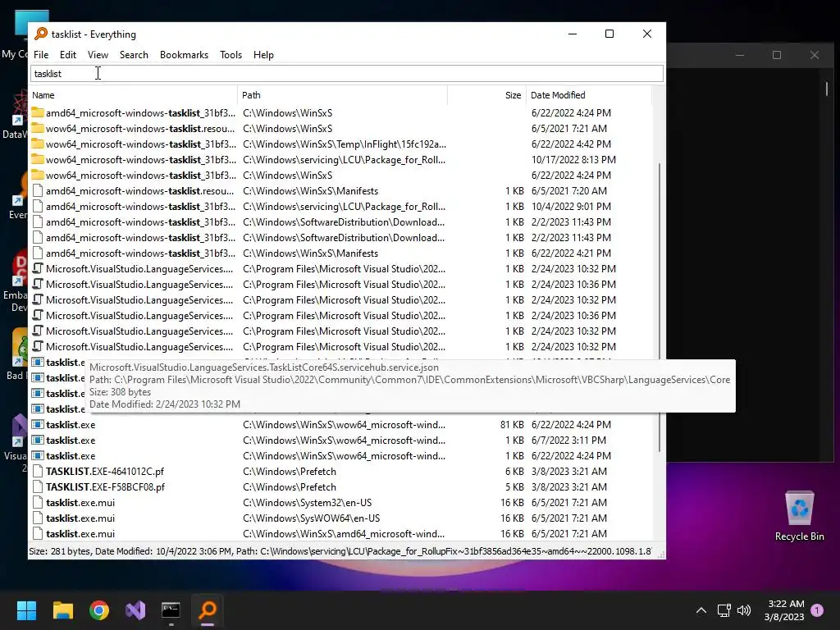Image resolution: width=840 pixels, height=630 pixels.
Task: Show hidden system tray icons
Action: [x=701, y=610]
